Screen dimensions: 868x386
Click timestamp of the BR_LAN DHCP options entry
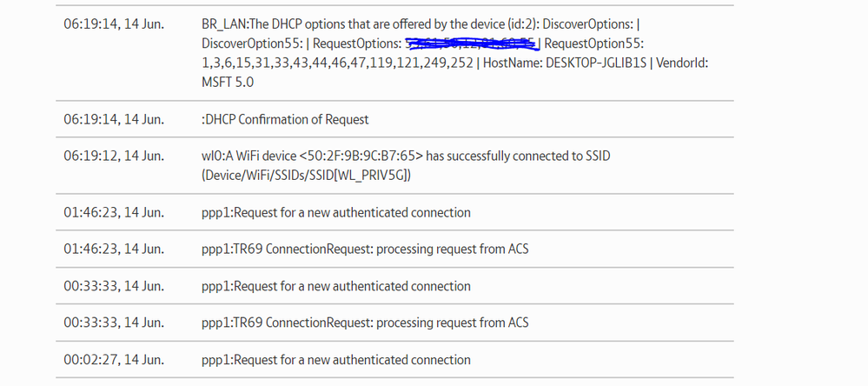coord(114,23)
